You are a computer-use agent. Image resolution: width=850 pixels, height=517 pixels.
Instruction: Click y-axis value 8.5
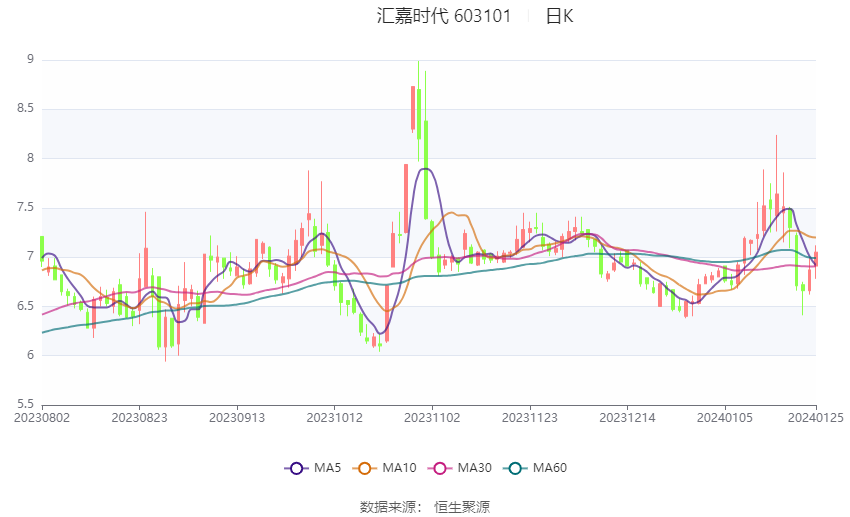(x=25, y=108)
